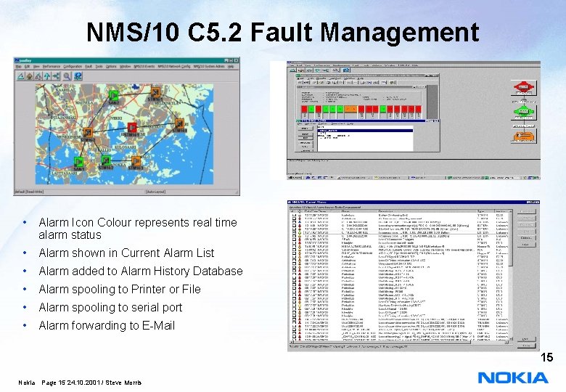Click the alarm list horizontal scrollbar
This screenshot has width=566, height=392.
coord(401,342)
